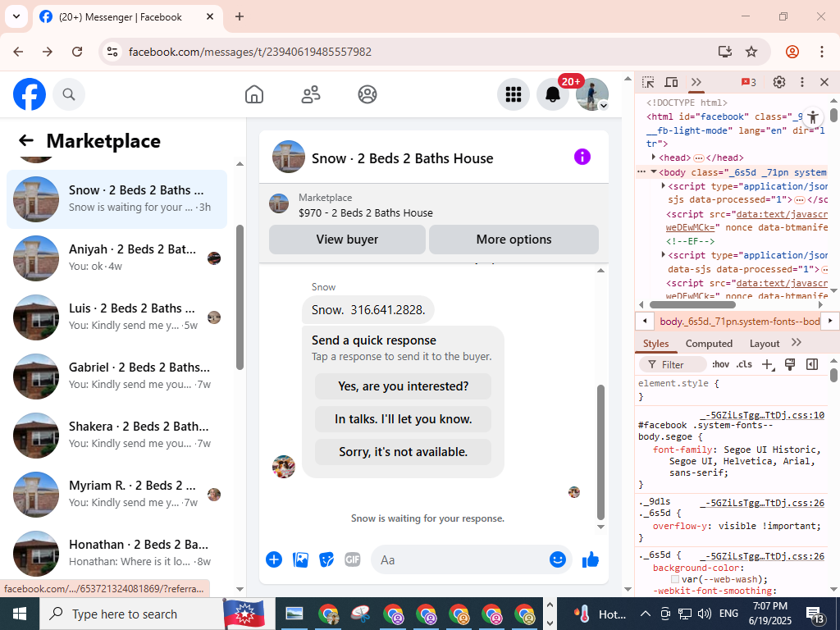
Task: Open the Shakera conversation in list
Action: click(x=116, y=436)
